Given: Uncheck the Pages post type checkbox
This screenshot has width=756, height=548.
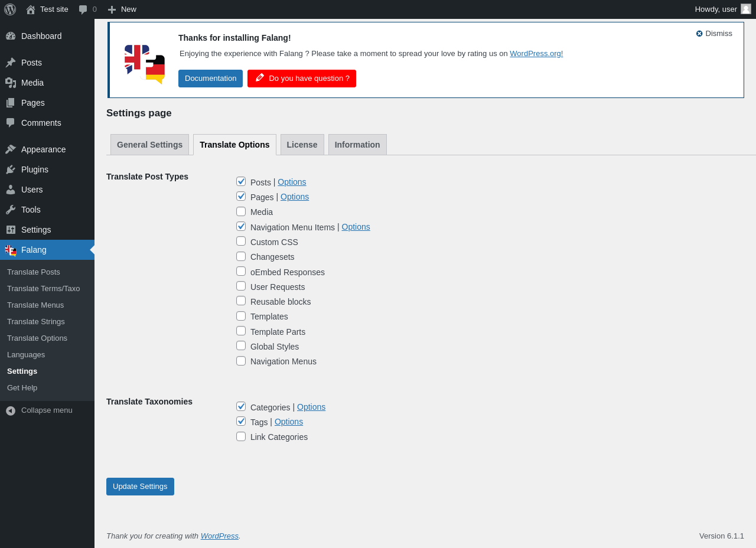Looking at the screenshot, I should pyautogui.click(x=241, y=196).
